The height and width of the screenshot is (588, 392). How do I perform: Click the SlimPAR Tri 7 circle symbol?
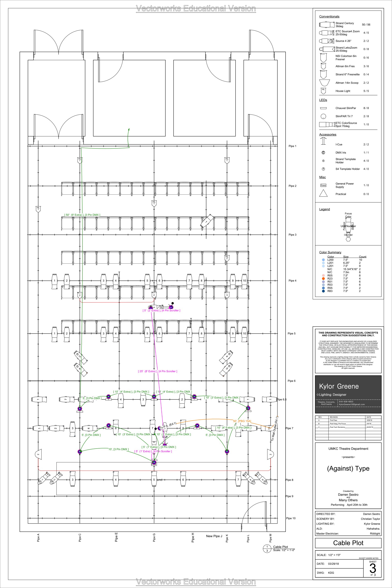(323, 116)
